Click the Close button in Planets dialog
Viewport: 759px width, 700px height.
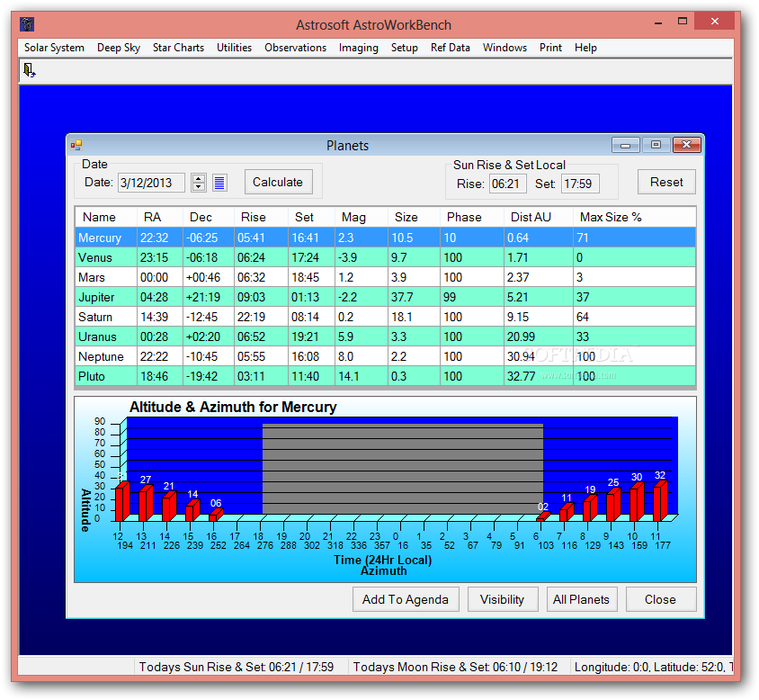(661, 600)
